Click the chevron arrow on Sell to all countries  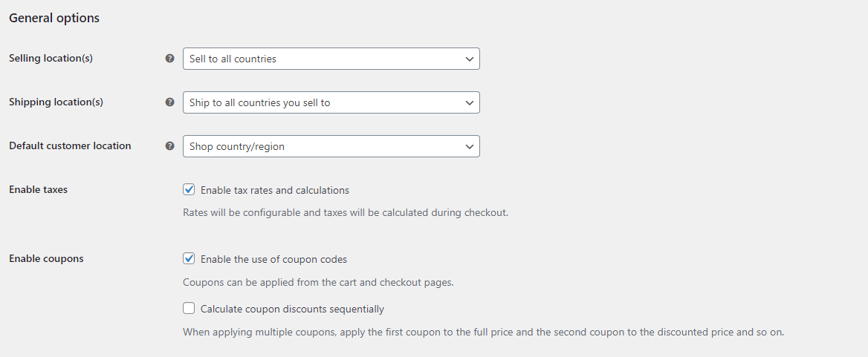pos(470,59)
